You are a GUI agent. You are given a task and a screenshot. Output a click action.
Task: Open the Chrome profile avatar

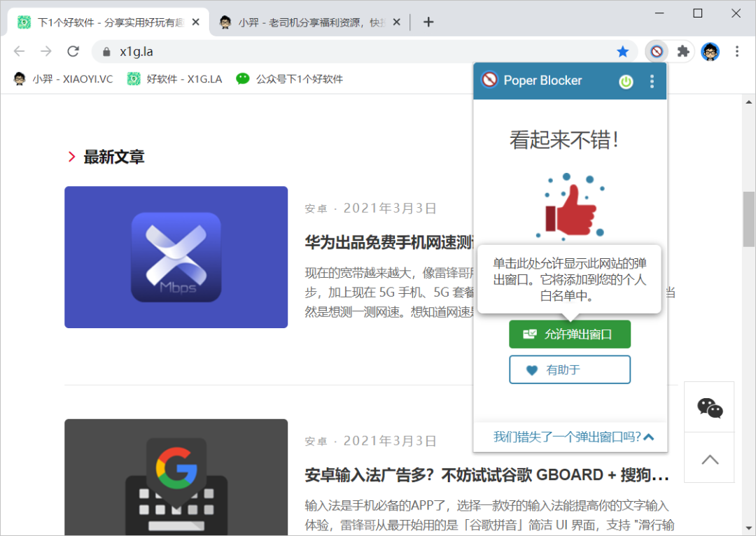[710, 52]
